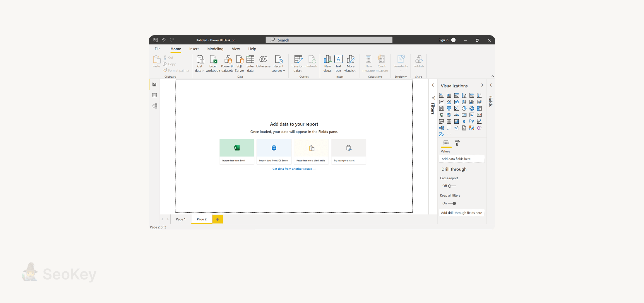Collapse the ribbon using the caret
Viewport: 644px width, 303px height.
pos(493,76)
